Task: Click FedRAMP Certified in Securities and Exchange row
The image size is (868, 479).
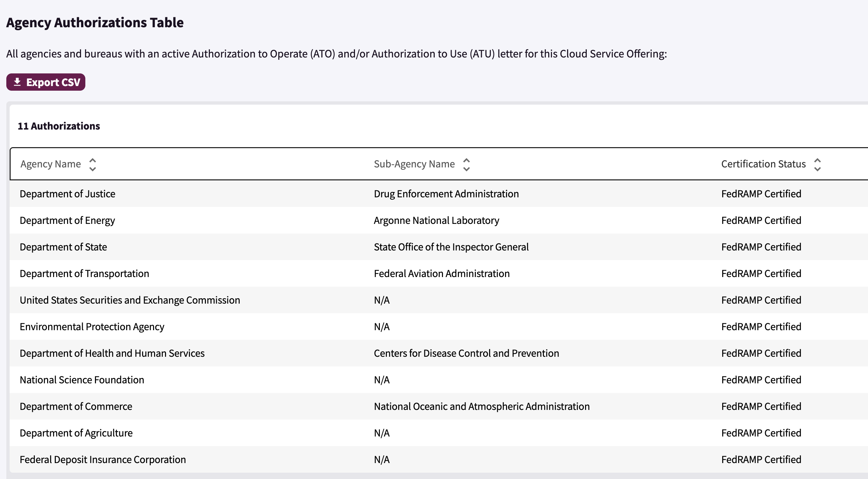Action: [x=761, y=300]
